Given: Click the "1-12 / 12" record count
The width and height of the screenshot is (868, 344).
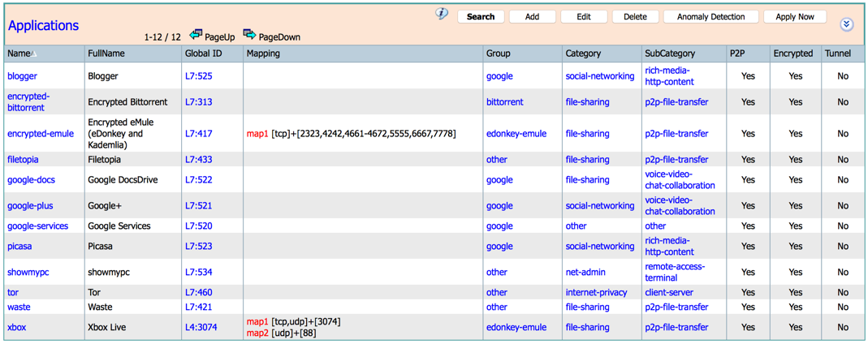Looking at the screenshot, I should [x=162, y=37].
